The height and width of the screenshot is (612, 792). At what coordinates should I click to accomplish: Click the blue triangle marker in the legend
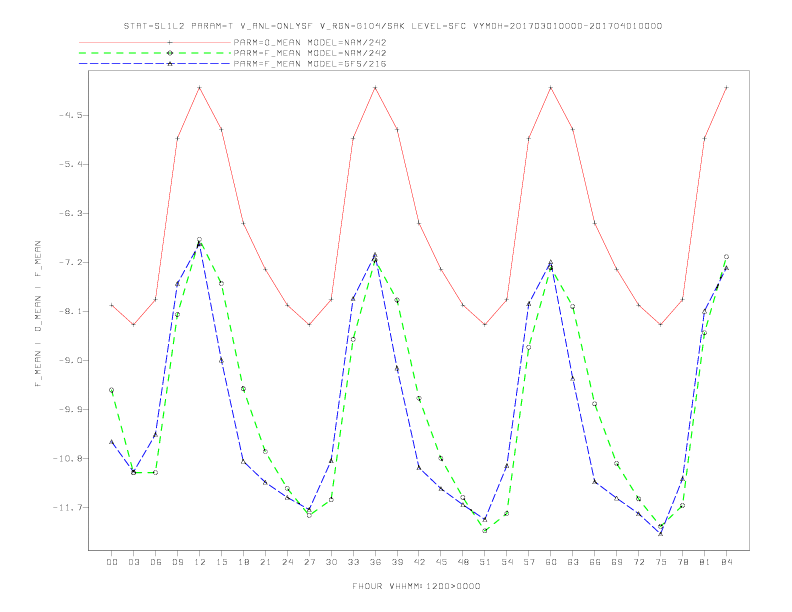pyautogui.click(x=170, y=64)
